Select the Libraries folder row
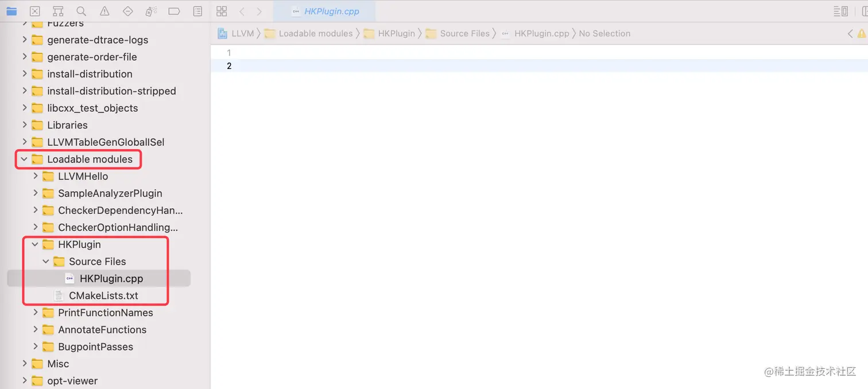 pos(99,125)
